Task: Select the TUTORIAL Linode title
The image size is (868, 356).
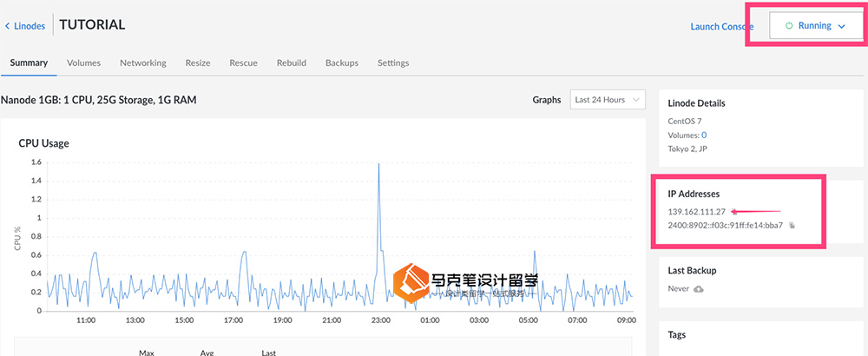Action: (x=92, y=25)
